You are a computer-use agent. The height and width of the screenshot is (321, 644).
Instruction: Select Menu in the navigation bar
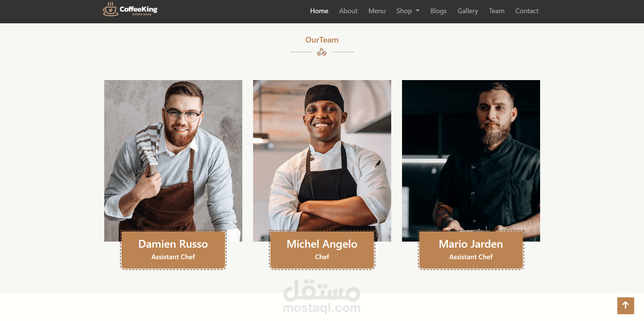coord(377,11)
